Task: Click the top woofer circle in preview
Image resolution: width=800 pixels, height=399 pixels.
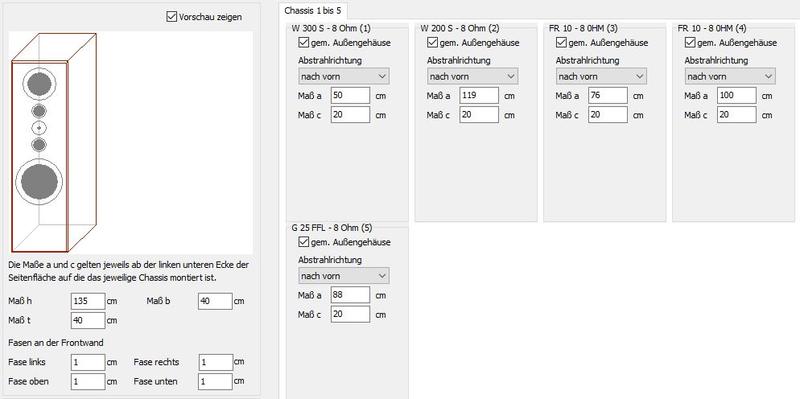Action: coord(39,84)
